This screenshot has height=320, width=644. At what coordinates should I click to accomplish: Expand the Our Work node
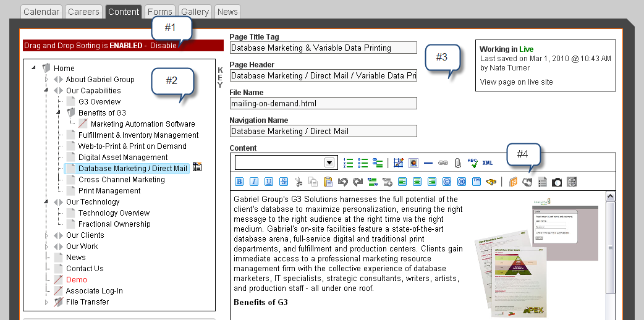coord(46,246)
